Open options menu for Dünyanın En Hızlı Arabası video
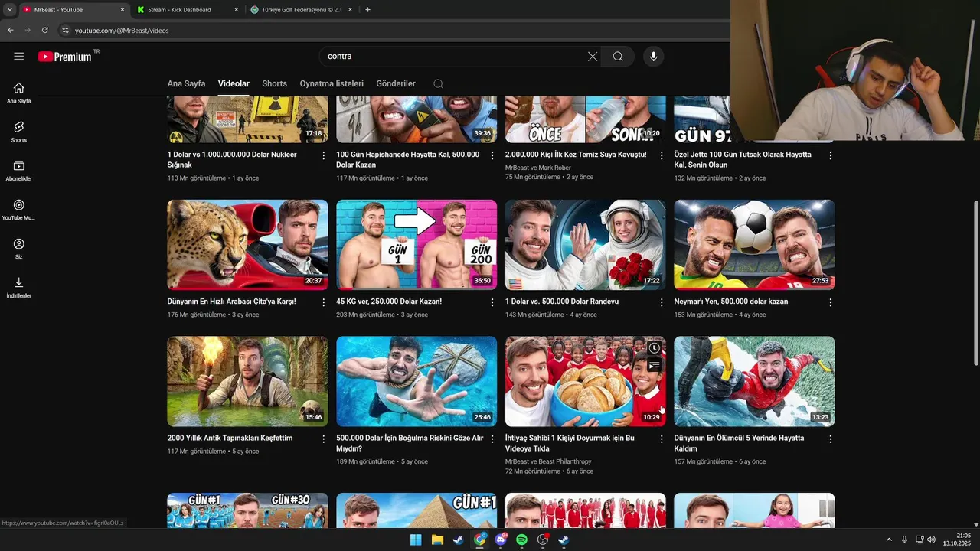Image resolution: width=980 pixels, height=551 pixels. coord(324,302)
